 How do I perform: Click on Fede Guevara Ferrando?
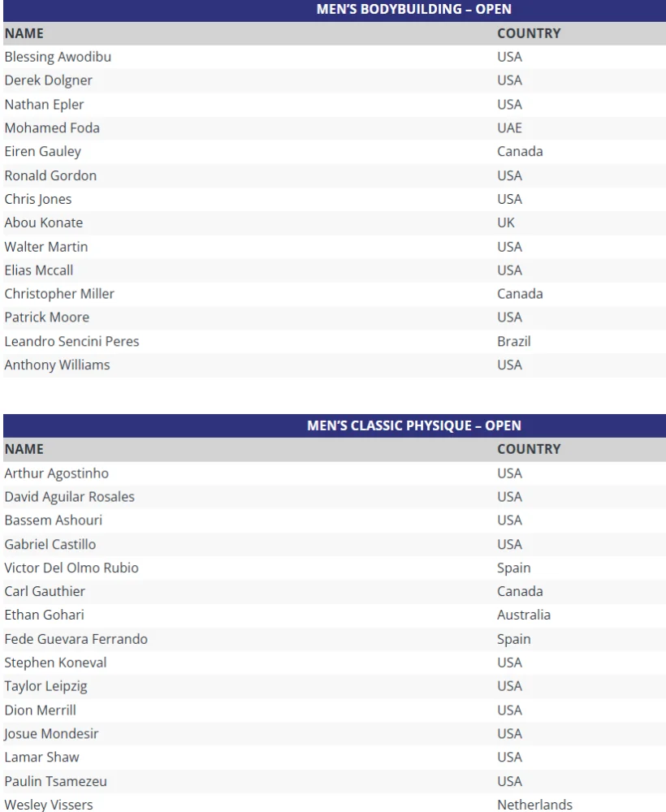pos(76,639)
